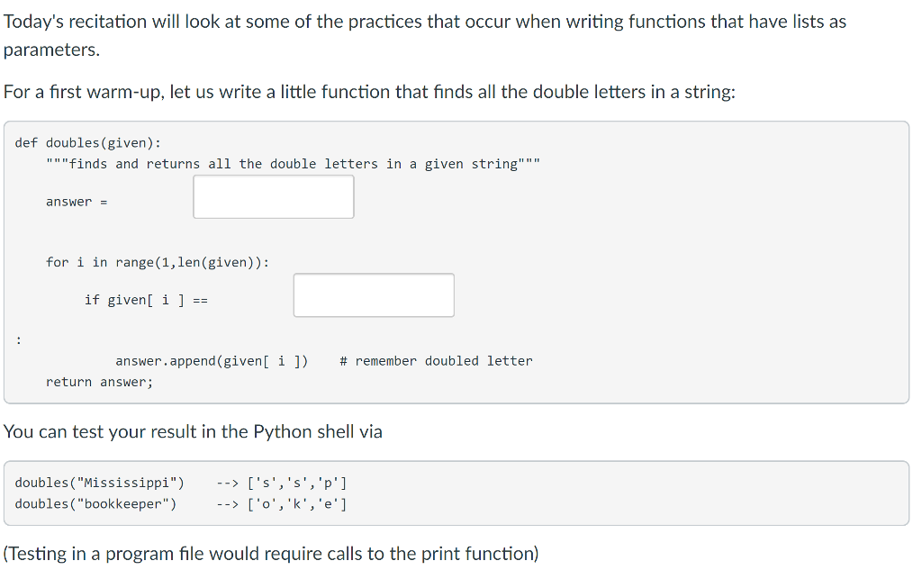Click the note about the print function
The image size is (922, 588).
pyautogui.click(x=270, y=553)
